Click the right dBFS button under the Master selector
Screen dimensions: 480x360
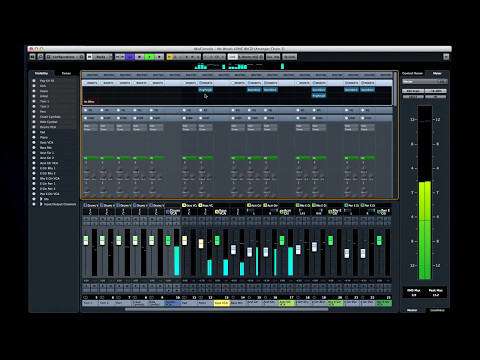pyautogui.click(x=436, y=91)
